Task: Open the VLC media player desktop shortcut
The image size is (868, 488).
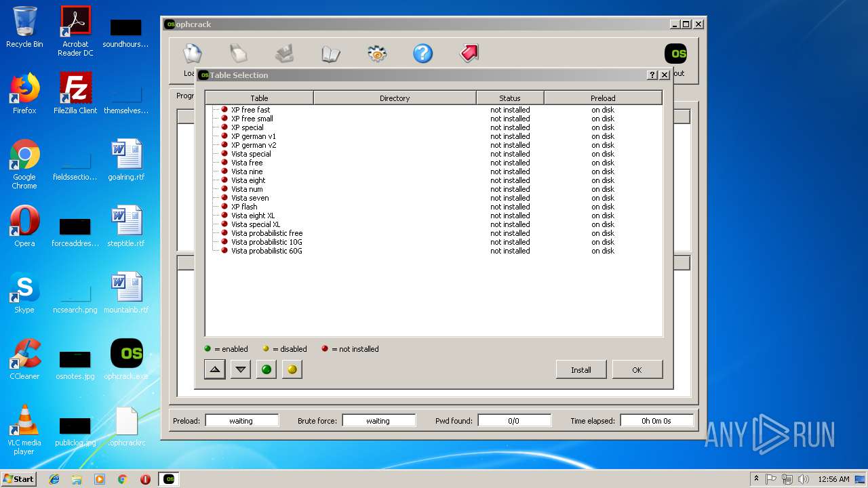Action: coord(24,430)
